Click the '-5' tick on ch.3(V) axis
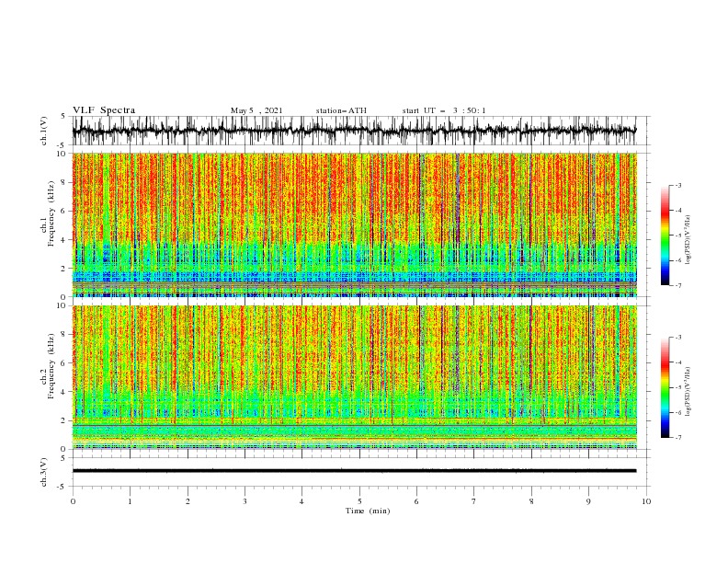 tap(63, 487)
